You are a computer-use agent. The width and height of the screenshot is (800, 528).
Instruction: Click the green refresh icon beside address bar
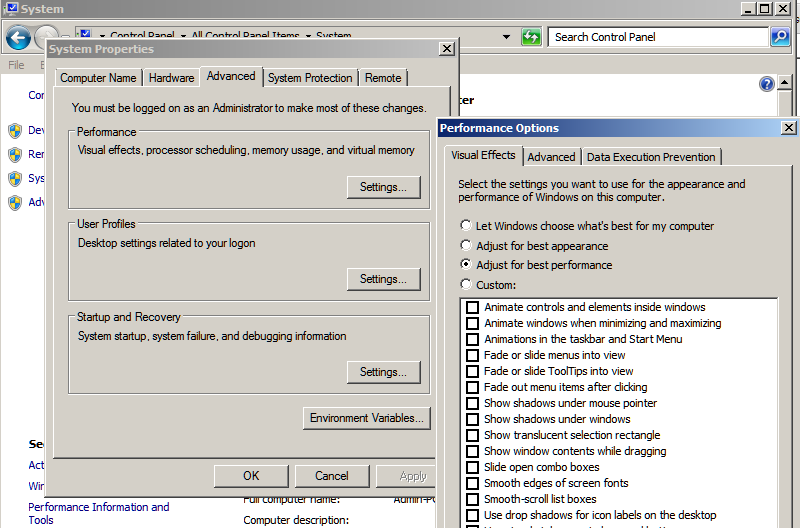pyautogui.click(x=531, y=37)
